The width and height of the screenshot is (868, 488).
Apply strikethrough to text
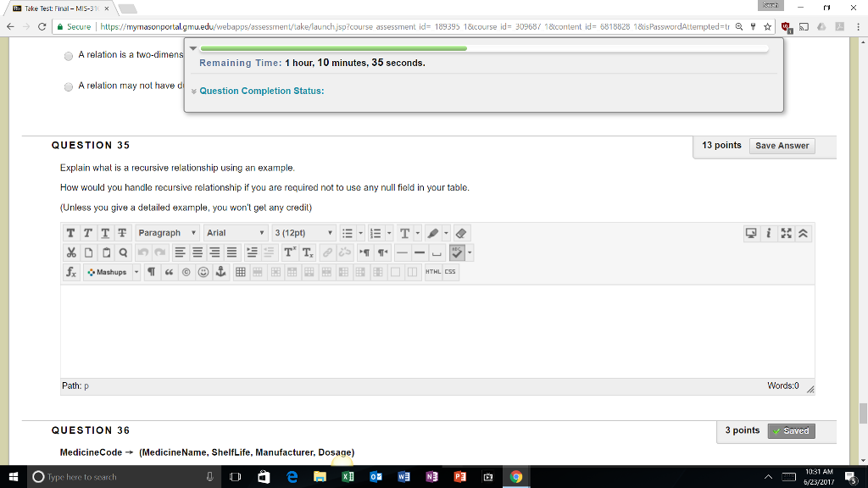pyautogui.click(x=121, y=232)
